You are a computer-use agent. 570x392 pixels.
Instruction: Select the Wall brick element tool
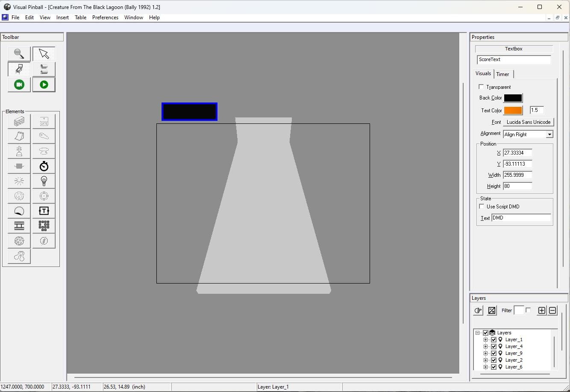point(19,122)
